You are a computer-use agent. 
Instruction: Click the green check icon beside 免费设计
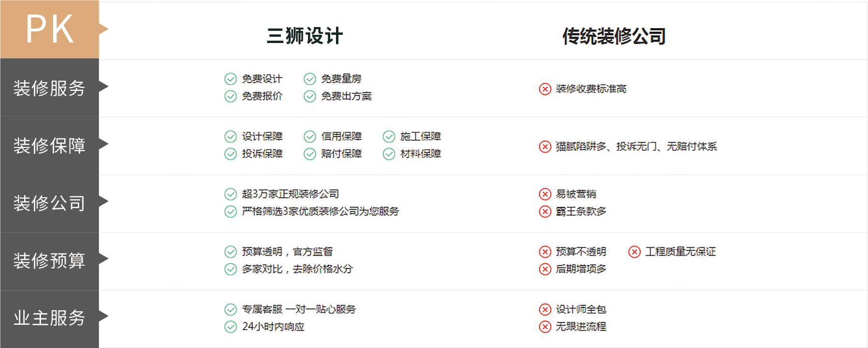231,79
